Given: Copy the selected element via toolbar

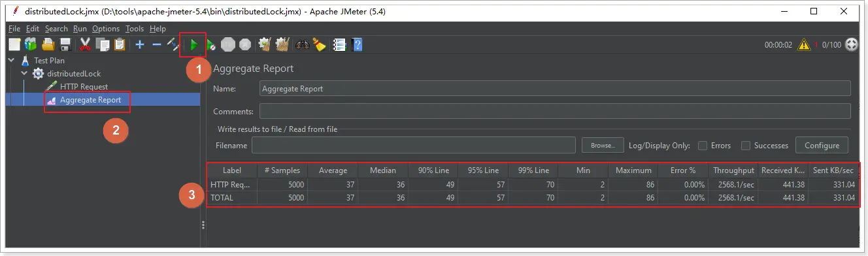Looking at the screenshot, I should click(103, 44).
